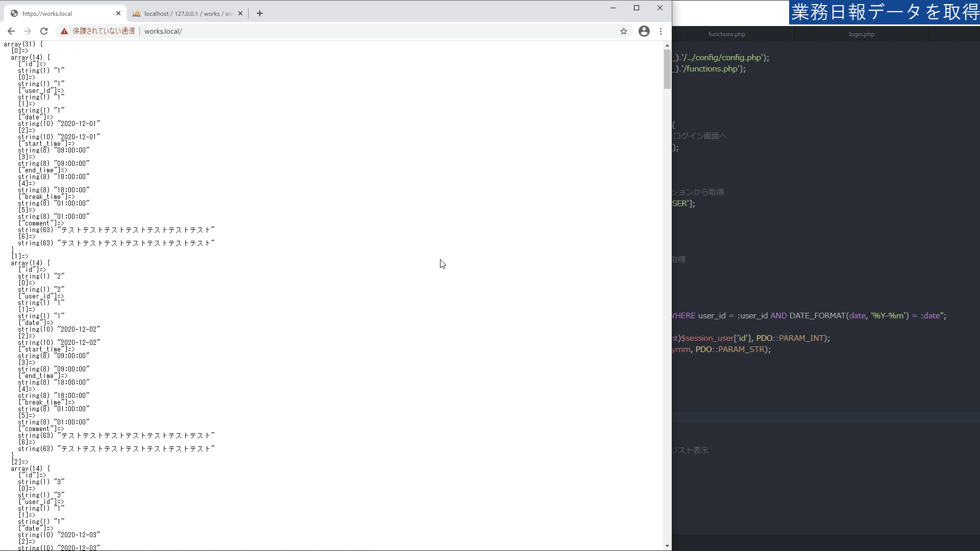980x551 pixels.
Task: Click the scrollbar down arrow
Action: tap(667, 546)
